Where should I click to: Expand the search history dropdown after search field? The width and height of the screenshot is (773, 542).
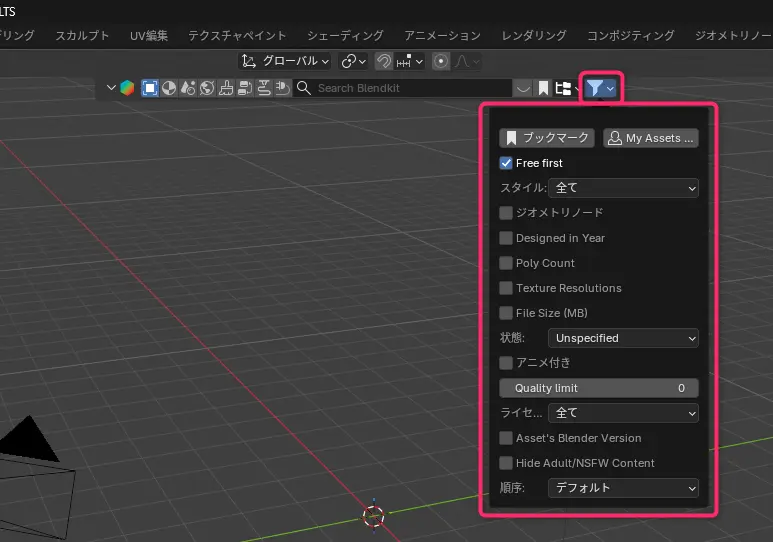point(523,88)
